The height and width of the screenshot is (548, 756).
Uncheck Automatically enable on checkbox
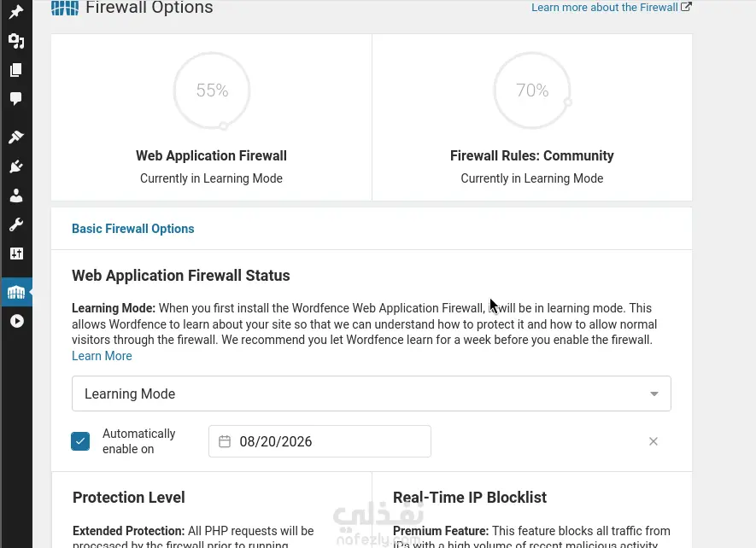(80, 441)
